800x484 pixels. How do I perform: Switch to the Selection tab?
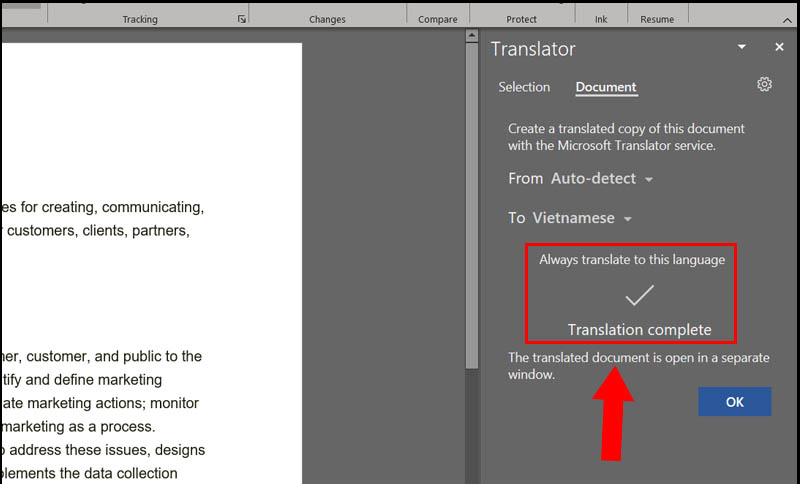[524, 87]
